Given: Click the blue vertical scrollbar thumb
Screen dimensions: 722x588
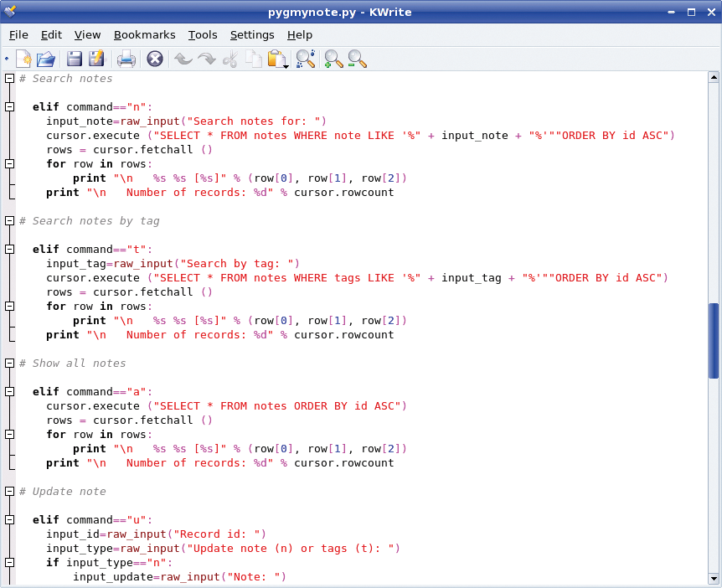Looking at the screenshot, I should [714, 341].
